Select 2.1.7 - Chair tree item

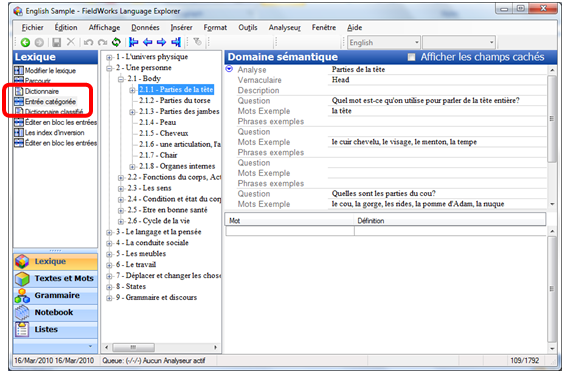tap(158, 156)
